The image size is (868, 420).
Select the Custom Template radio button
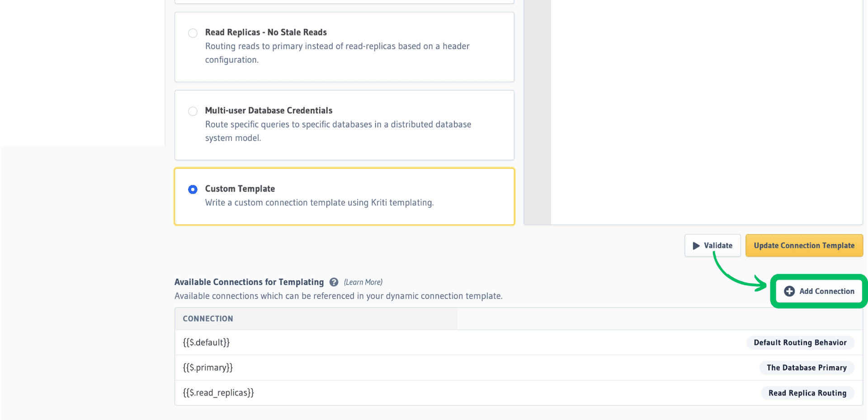point(193,189)
